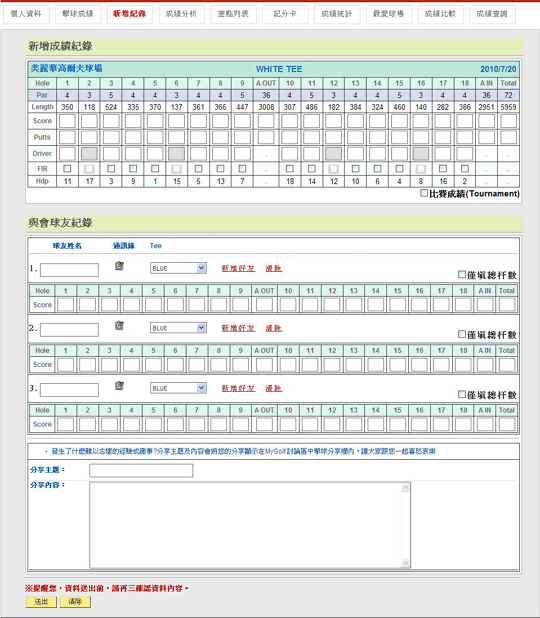The height and width of the screenshot is (618, 540).
Task: Open Tee dropdown BLUE for friend 2
Action: click(x=178, y=328)
